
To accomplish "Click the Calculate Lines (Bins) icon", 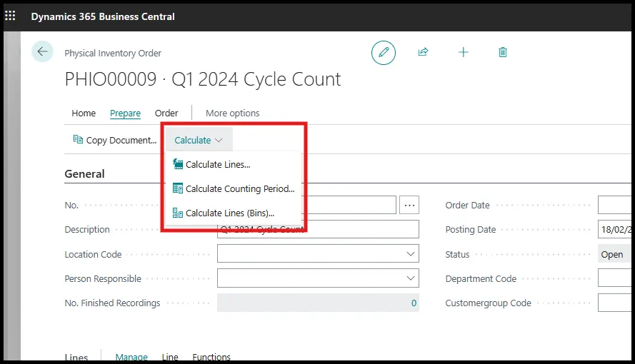I will coord(178,213).
